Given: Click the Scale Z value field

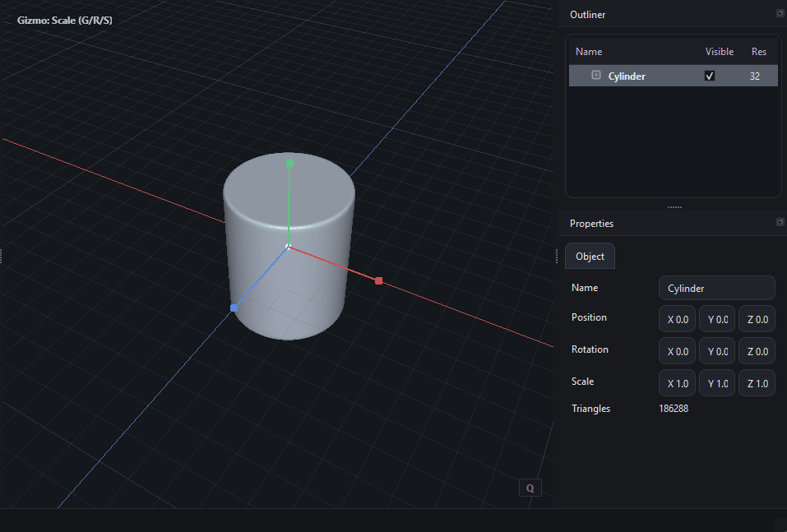Looking at the screenshot, I should click(x=757, y=383).
